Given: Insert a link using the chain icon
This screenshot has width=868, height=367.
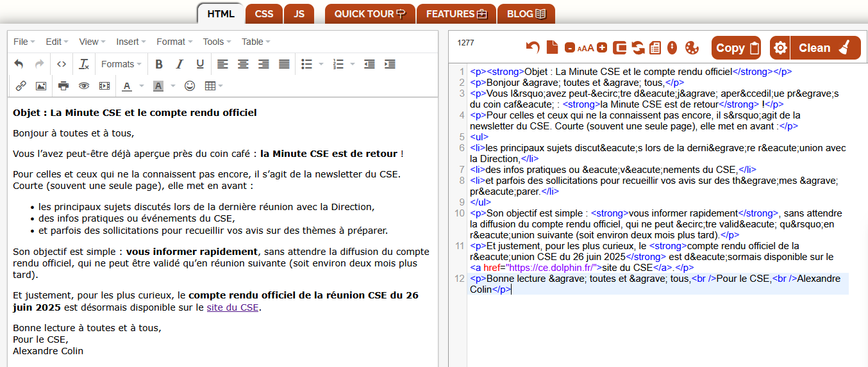Looking at the screenshot, I should coord(21,86).
